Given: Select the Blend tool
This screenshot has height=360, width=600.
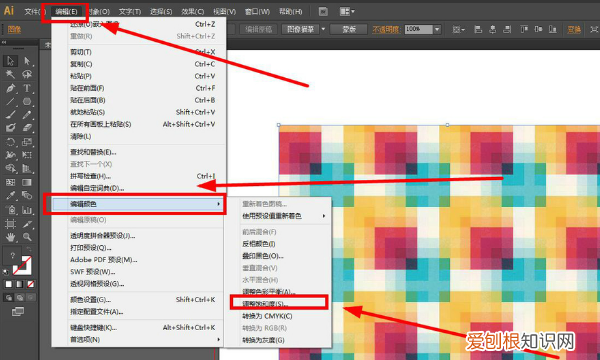Looking at the screenshot, I should (x=27, y=195).
